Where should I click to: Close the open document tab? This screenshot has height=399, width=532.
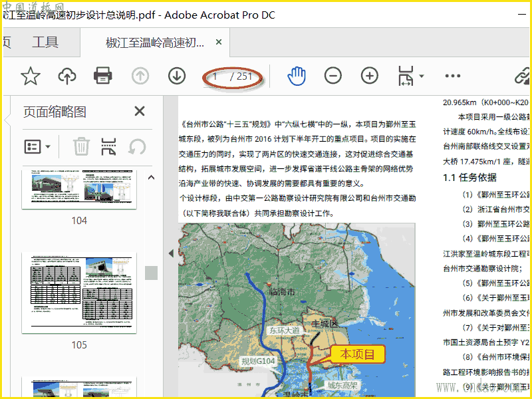coord(219,43)
